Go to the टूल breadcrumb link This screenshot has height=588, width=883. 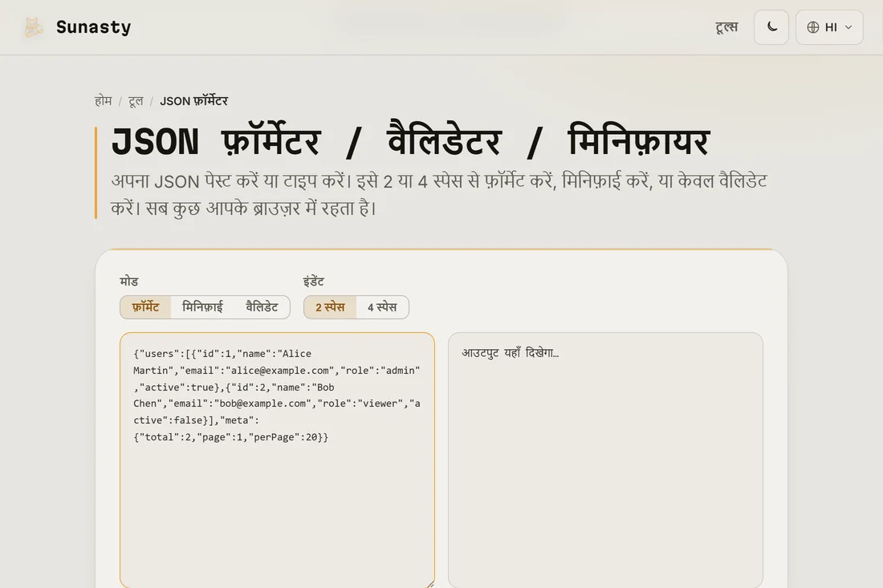[x=136, y=101]
